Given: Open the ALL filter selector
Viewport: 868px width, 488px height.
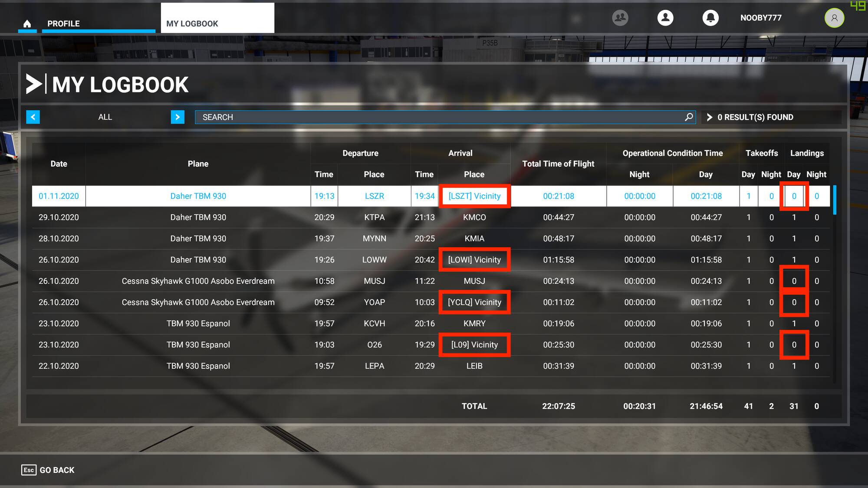Looking at the screenshot, I should [x=105, y=117].
